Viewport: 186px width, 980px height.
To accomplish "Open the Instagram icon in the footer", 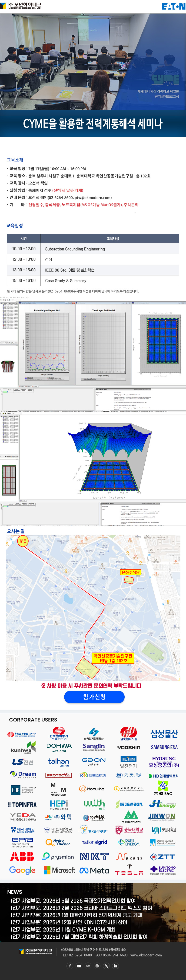I will (97, 966).
